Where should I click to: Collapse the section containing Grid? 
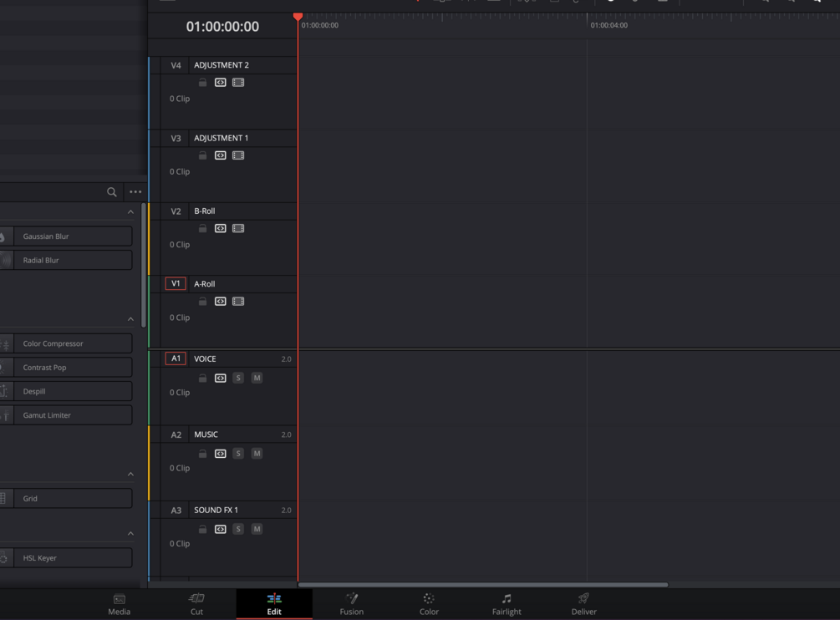[x=130, y=475]
